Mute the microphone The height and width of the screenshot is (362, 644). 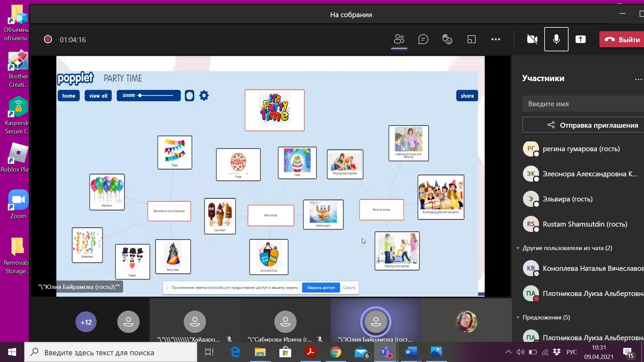(556, 40)
